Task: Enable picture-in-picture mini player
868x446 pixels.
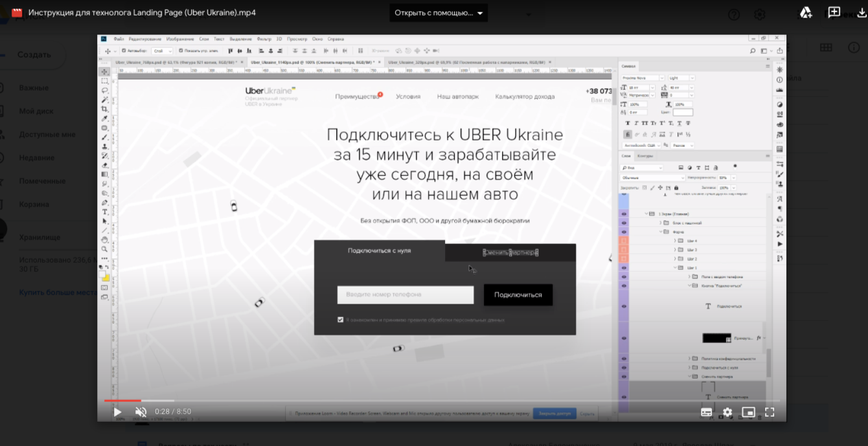Action: 748,412
